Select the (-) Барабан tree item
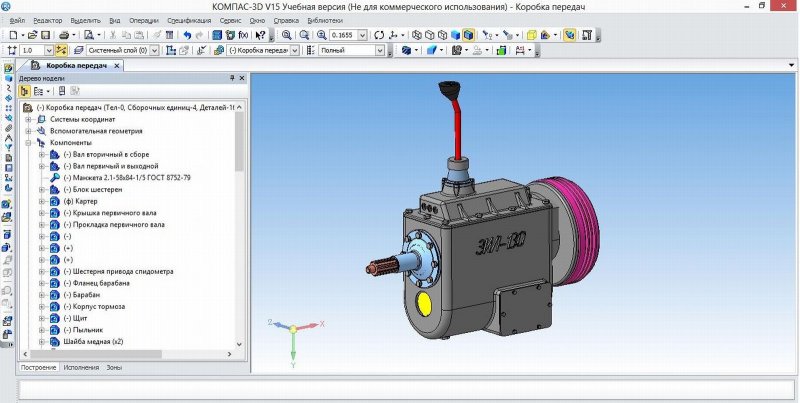 point(82,295)
